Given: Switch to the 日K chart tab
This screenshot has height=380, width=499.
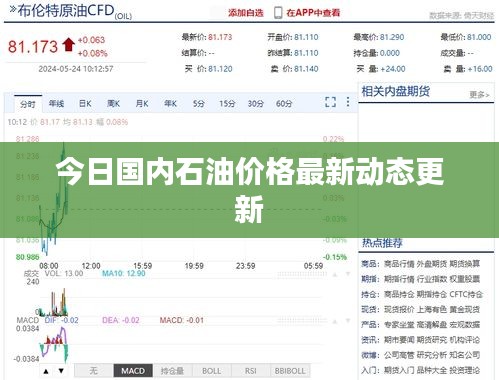Looking at the screenshot, I should [x=85, y=104].
